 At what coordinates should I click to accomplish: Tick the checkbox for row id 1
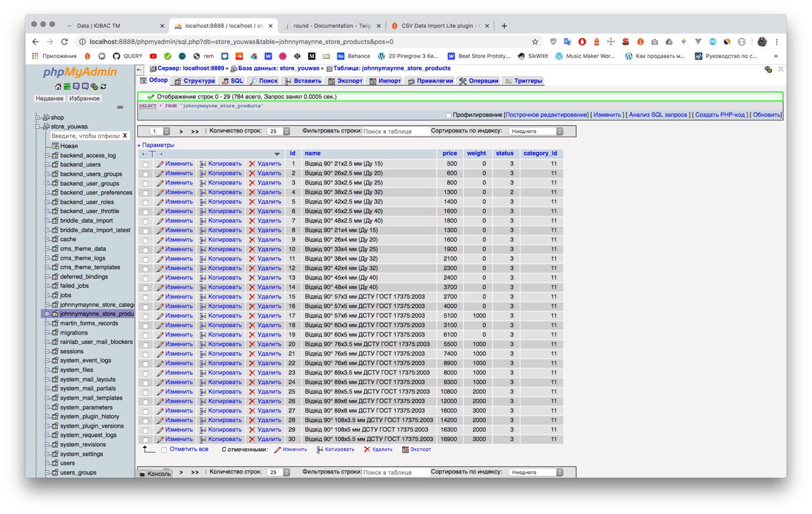coord(145,164)
